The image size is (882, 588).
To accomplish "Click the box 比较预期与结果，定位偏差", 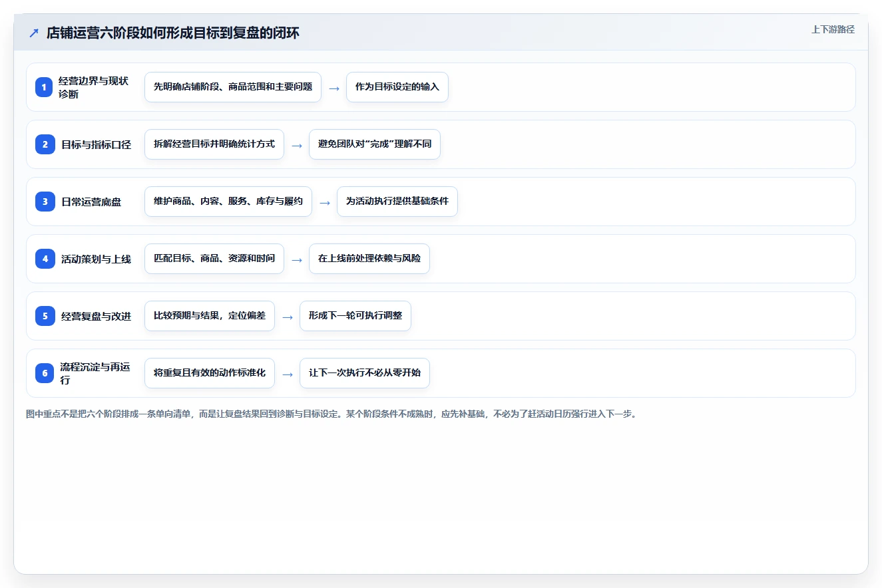I will [x=210, y=316].
